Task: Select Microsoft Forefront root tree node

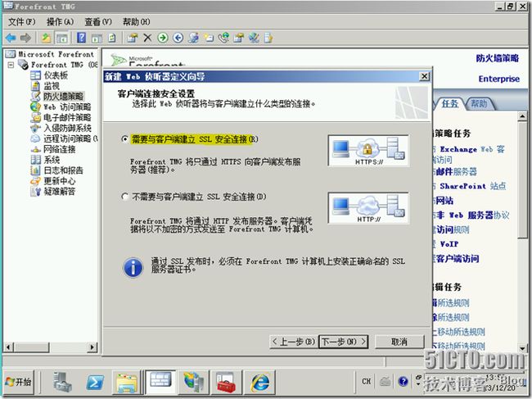Action: click(x=56, y=54)
